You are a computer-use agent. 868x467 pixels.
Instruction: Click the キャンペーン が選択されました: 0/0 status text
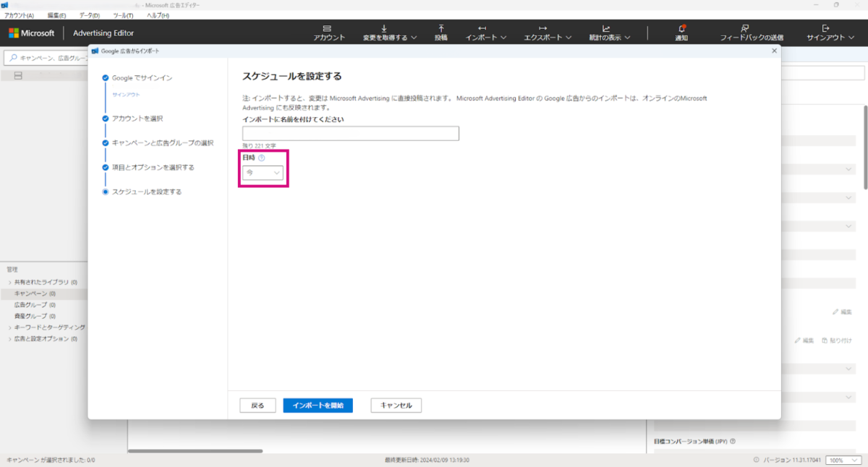tap(51, 460)
